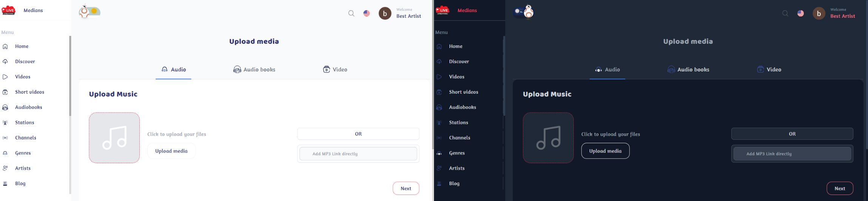Viewport: 868px width, 201px height.
Task: Click the Discover icon in dark sidebar
Action: (x=439, y=62)
